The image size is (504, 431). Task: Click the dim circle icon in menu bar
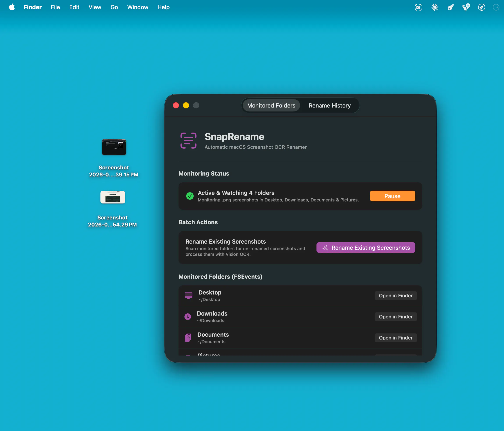[x=496, y=7]
